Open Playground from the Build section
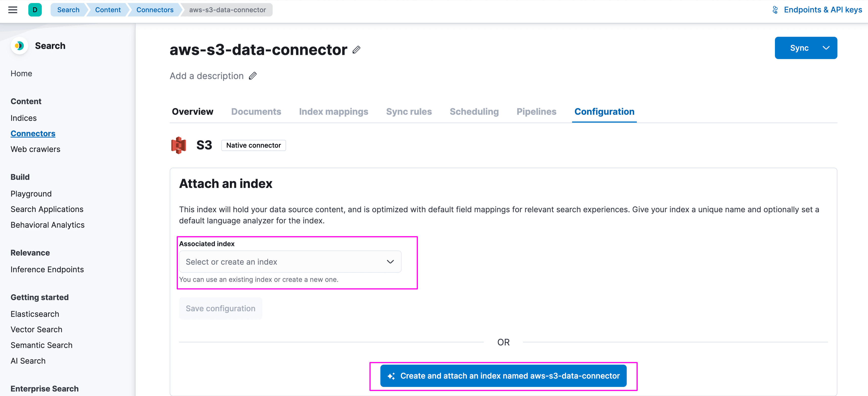The image size is (868, 396). coord(31,194)
